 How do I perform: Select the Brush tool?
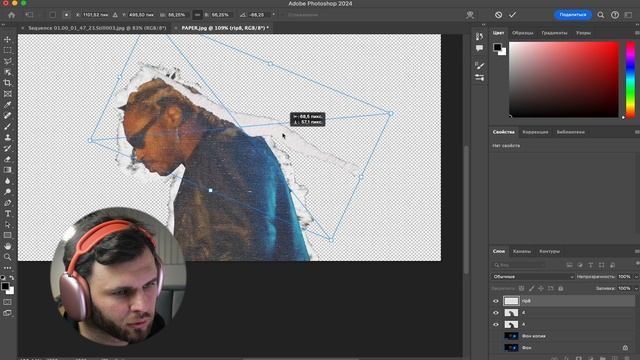coord(7,127)
